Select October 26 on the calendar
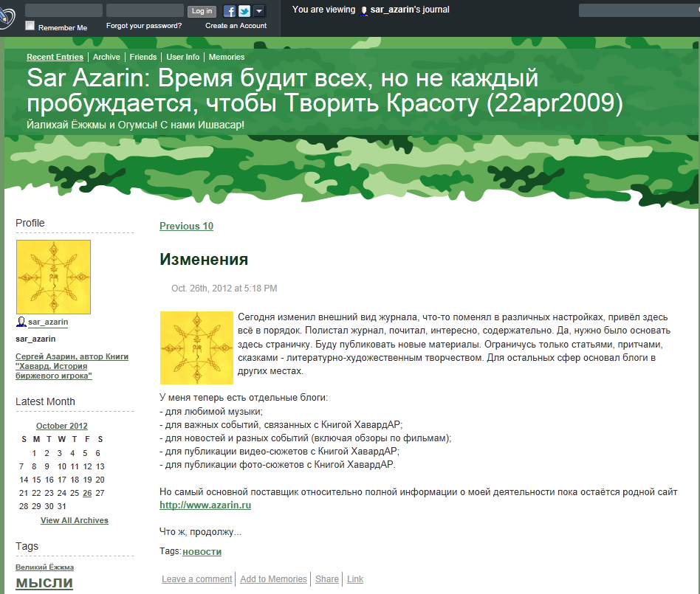Screen dimensions: 700x594 coord(86,492)
